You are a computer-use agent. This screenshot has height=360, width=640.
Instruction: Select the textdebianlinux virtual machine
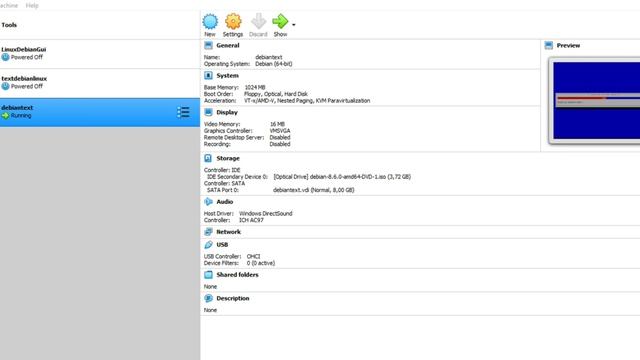(100, 83)
